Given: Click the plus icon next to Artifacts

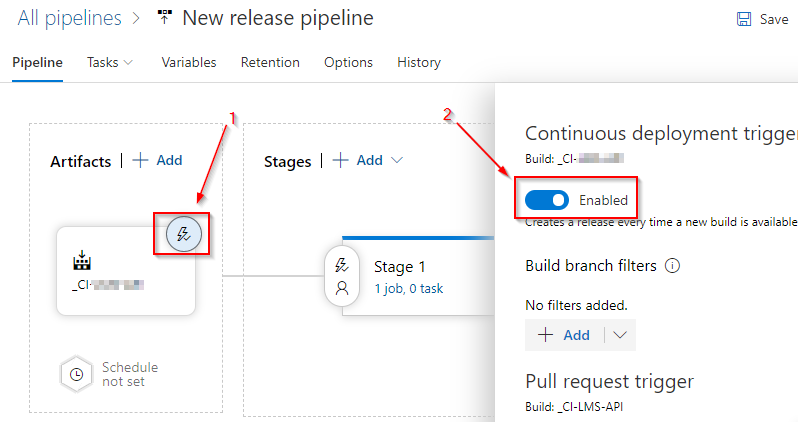Looking at the screenshot, I should click(140, 160).
